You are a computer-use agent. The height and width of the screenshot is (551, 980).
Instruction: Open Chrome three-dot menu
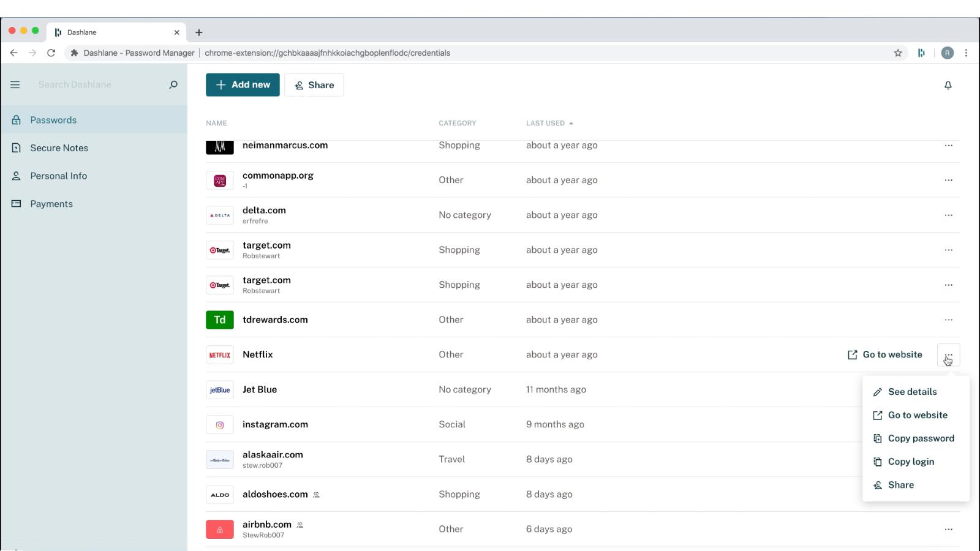click(967, 53)
